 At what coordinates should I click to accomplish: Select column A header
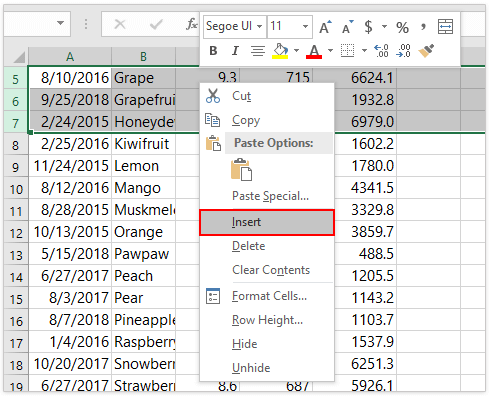pyautogui.click(x=70, y=56)
